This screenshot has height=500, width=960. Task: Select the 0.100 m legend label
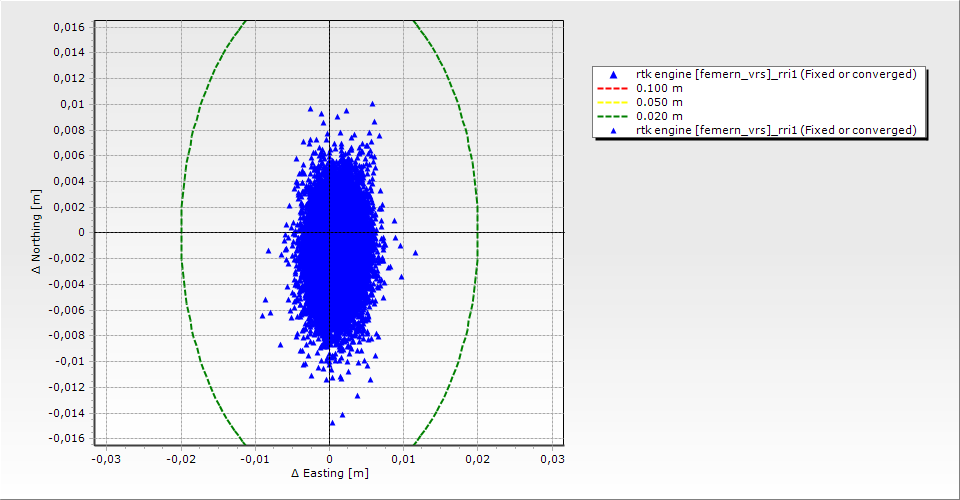point(659,88)
